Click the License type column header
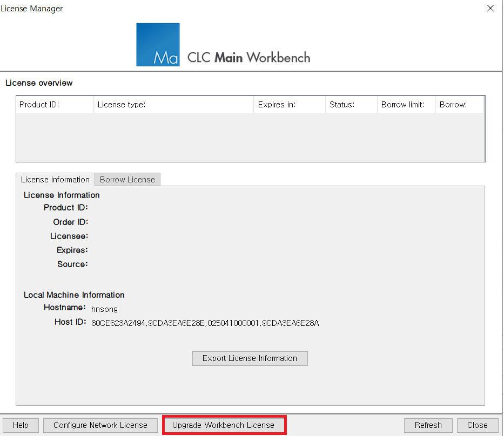Viewport: 504px width, 436px height. tap(174, 105)
